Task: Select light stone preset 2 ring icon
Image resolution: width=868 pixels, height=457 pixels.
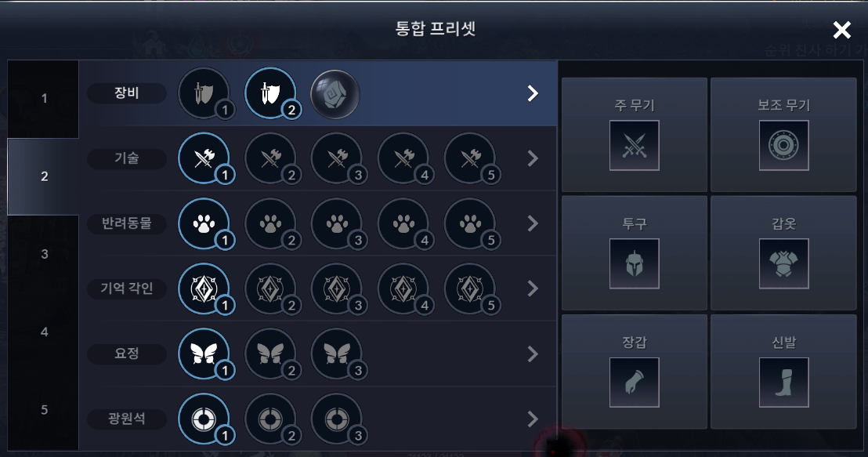Action: click(x=271, y=419)
